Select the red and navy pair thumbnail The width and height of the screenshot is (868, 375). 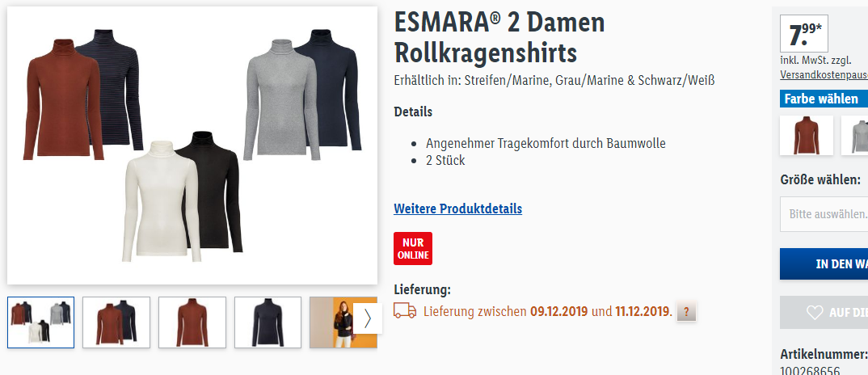tap(116, 322)
